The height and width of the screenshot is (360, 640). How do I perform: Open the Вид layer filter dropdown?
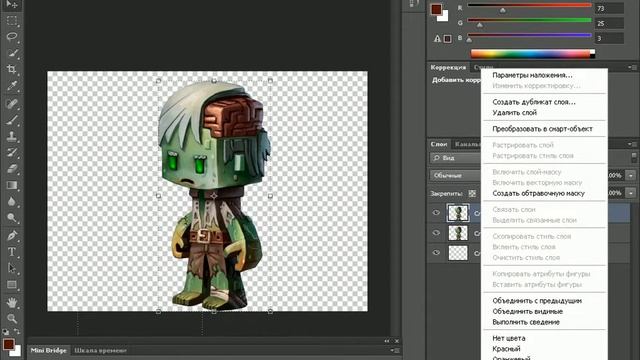[455, 158]
